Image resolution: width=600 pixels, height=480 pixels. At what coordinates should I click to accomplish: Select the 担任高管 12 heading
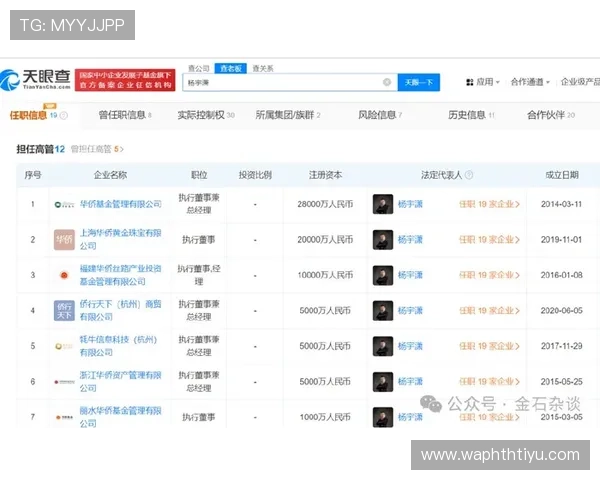(41, 149)
